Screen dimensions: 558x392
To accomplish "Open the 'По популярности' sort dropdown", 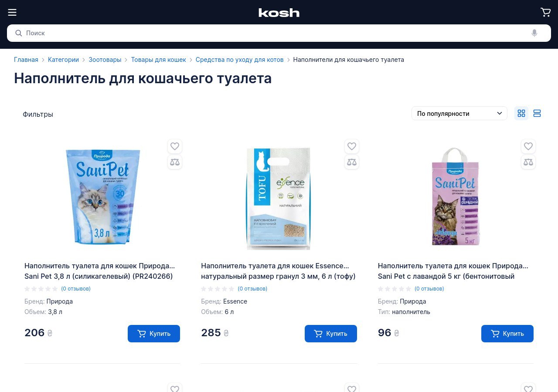I will pyautogui.click(x=459, y=113).
